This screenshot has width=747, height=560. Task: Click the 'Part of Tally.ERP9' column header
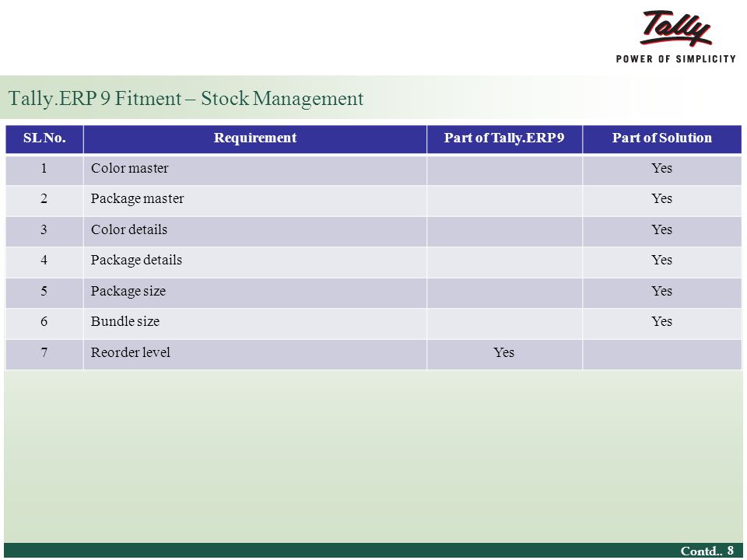pyautogui.click(x=504, y=138)
